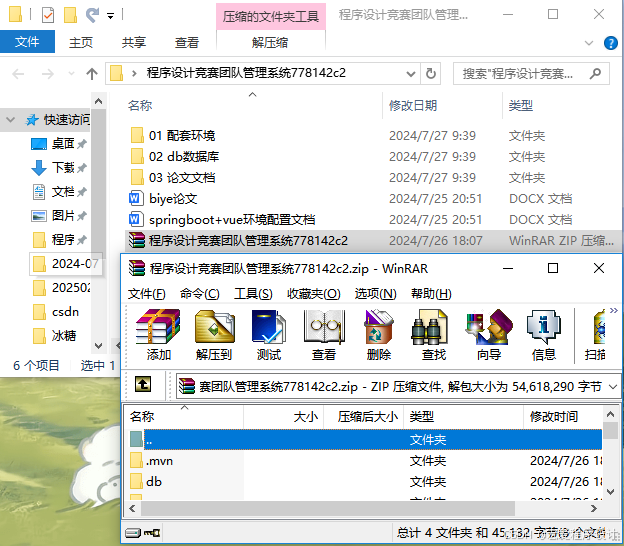The height and width of the screenshot is (546, 624).
Task: Open the WinRAR Info (信息) icon
Action: point(544,327)
